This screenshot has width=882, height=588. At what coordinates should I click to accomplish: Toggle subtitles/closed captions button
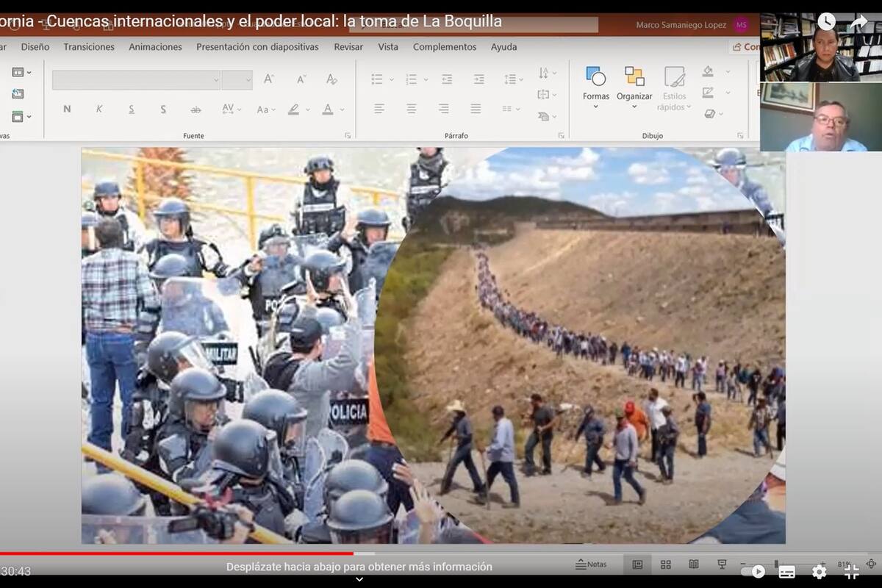tap(786, 572)
